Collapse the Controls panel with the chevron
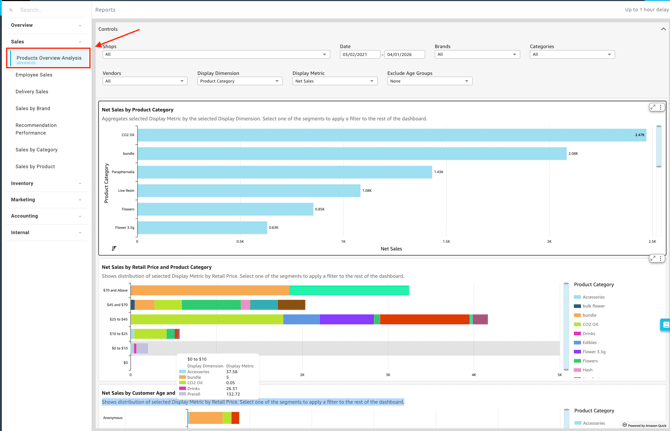The image size is (670, 431). coord(663,29)
